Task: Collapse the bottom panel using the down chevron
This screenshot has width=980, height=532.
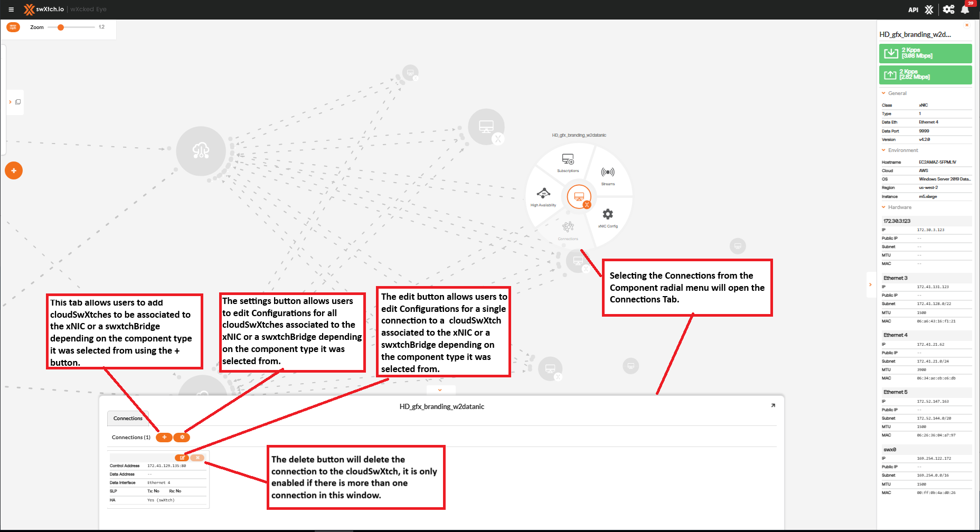Action: 440,390
